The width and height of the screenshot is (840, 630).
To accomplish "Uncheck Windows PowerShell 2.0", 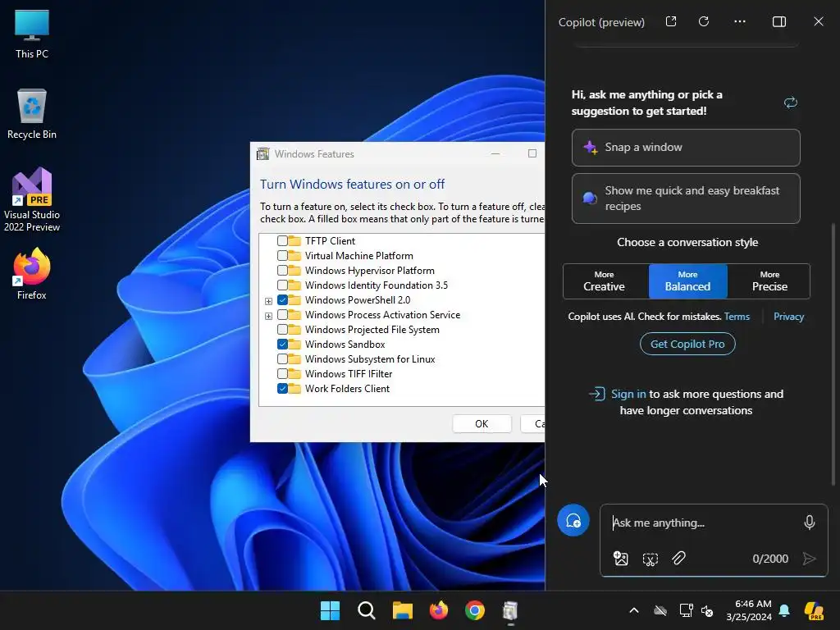I will (x=282, y=300).
